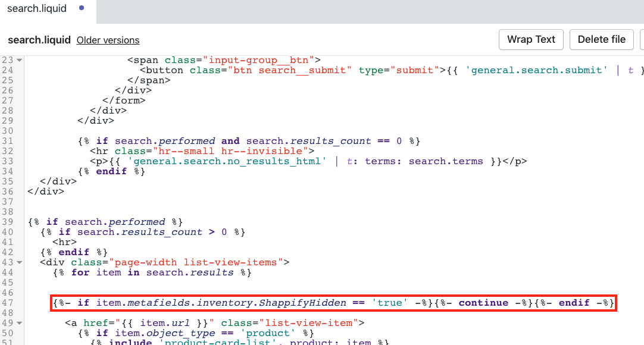Screen dimensions: 644x345
Task: Collapse the code fold arrow at line 23
Action: point(20,61)
